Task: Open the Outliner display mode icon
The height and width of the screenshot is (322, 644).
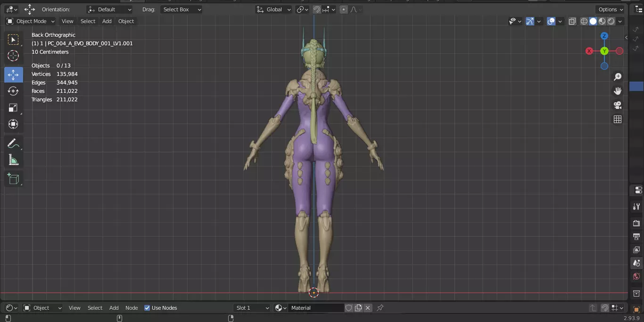Action: point(638,9)
